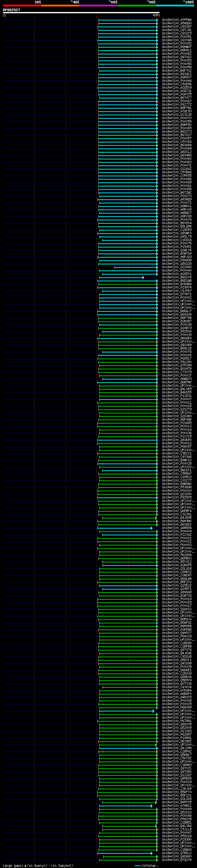The image size is (197, 868).
Task: Click the BP062527 query name
Action: pyautogui.click(x=11, y=10)
